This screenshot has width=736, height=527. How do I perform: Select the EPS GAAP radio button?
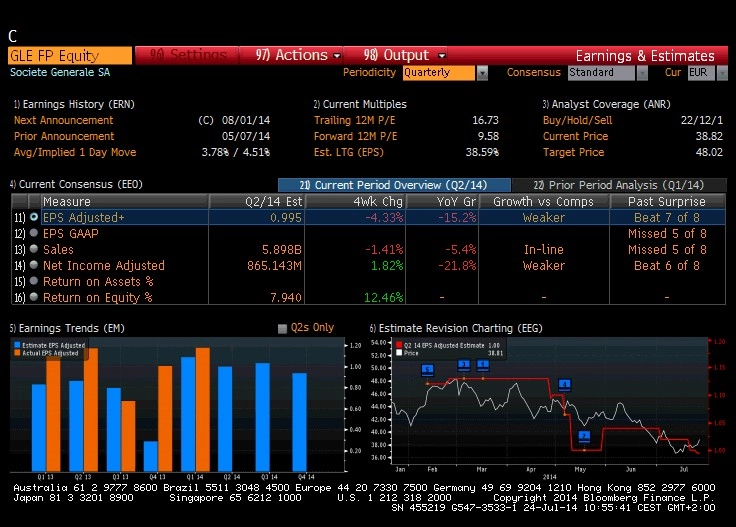point(34,233)
